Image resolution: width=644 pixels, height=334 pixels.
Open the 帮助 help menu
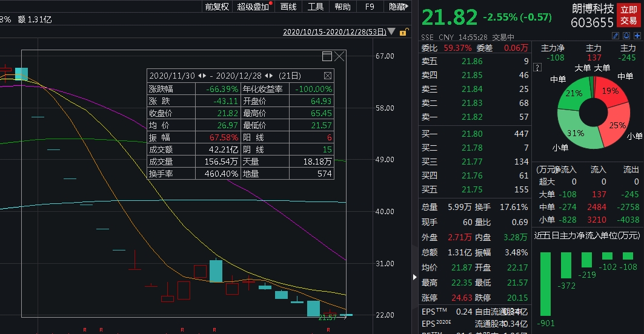[342, 7]
